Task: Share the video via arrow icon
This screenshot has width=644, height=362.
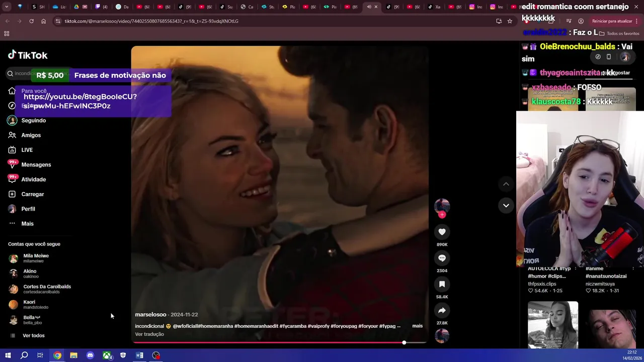Action: pyautogui.click(x=442, y=310)
